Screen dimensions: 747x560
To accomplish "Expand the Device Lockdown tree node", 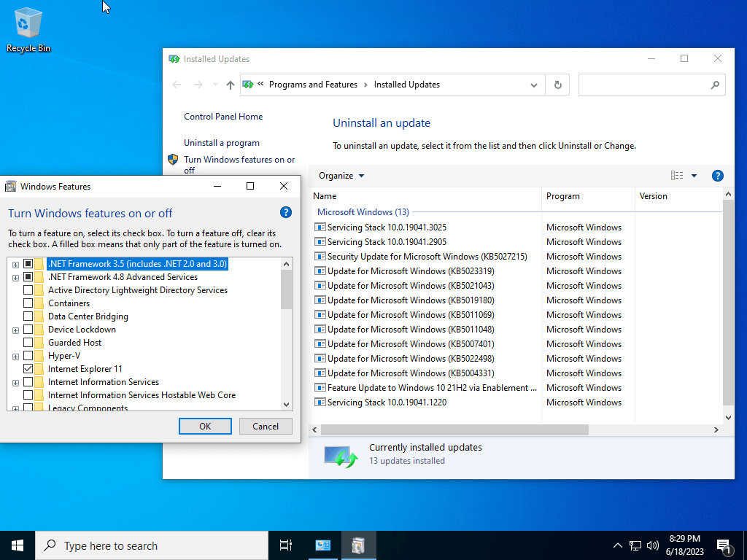I will click(x=16, y=330).
